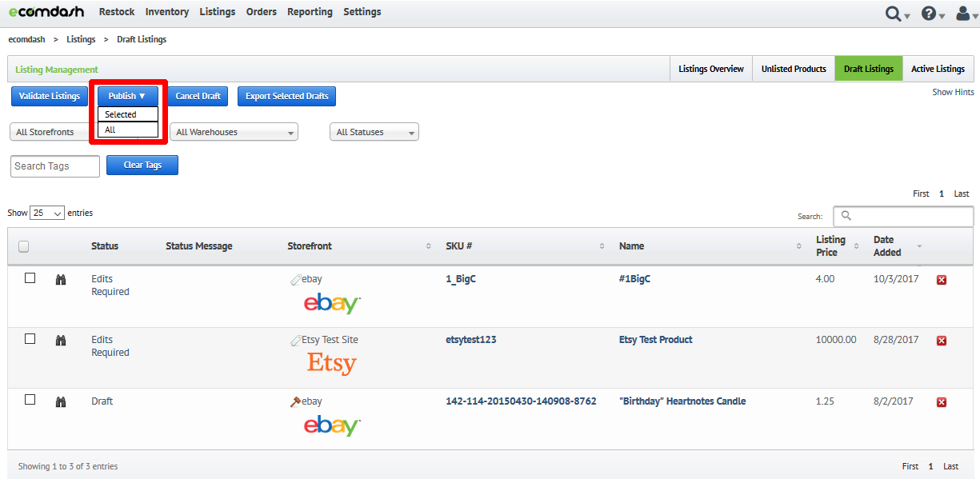Image resolution: width=980 pixels, height=479 pixels.
Task: Click binoculars icon for 1_BigC listing
Action: coord(60,279)
